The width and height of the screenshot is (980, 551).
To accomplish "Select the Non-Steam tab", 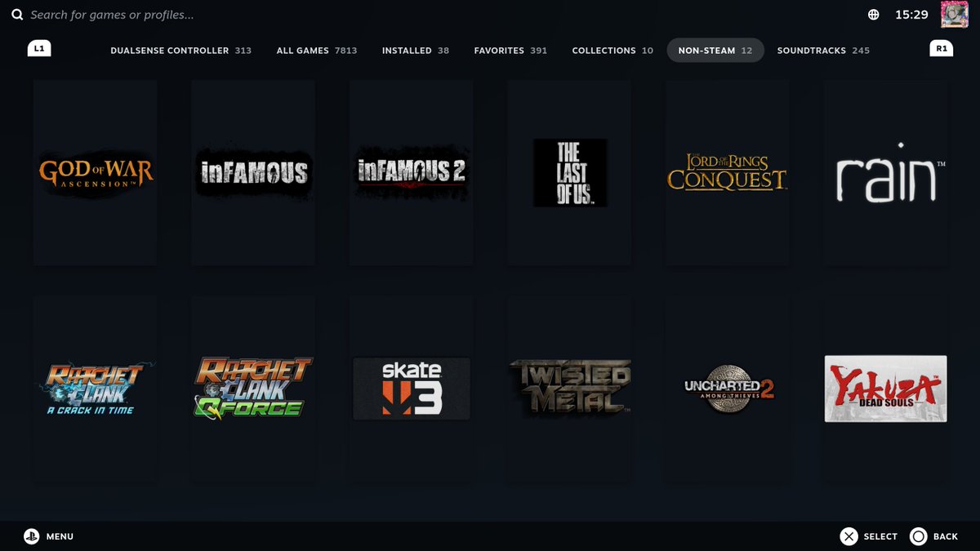I will coord(715,51).
